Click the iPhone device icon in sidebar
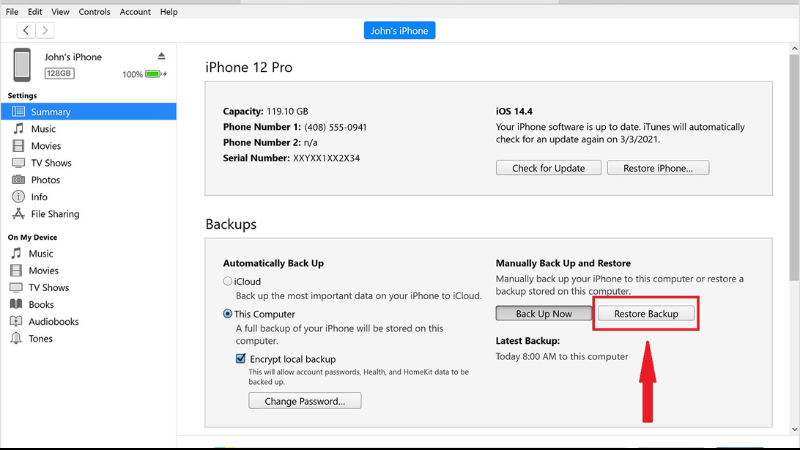Viewport: 800px width, 450px height. [22, 65]
